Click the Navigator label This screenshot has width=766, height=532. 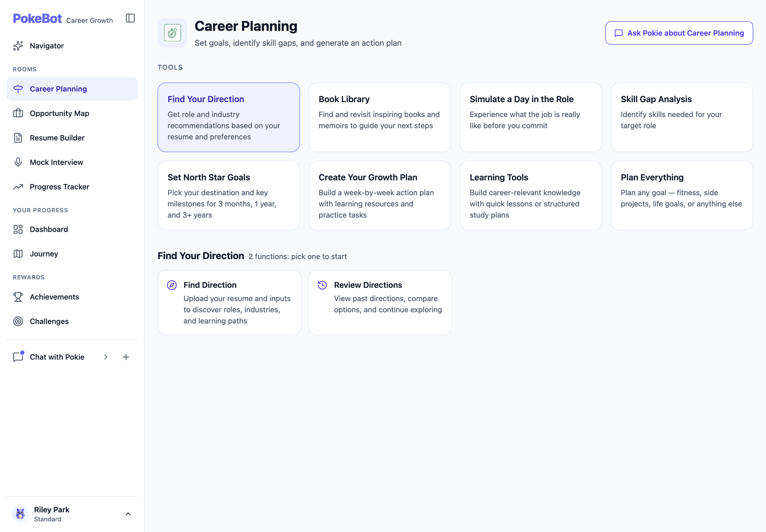[47, 46]
